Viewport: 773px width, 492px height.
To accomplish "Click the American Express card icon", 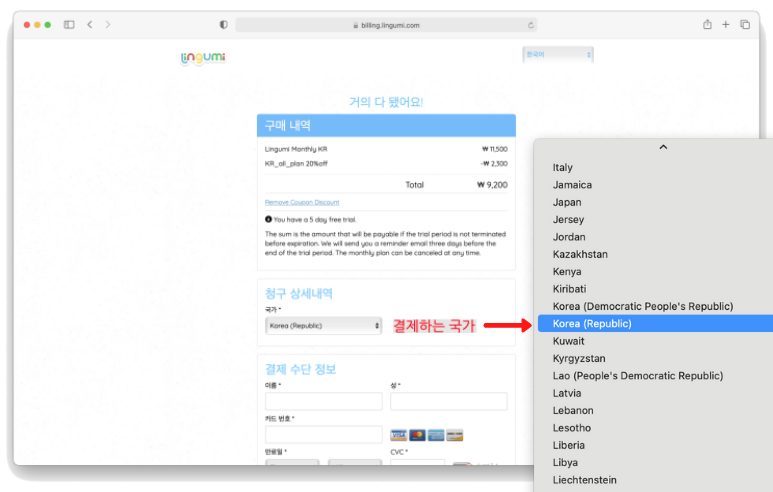I will (x=436, y=435).
